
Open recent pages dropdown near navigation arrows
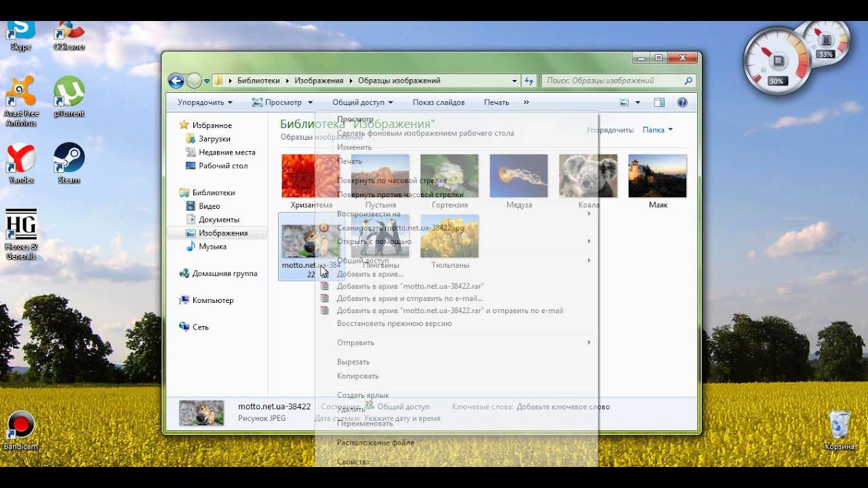tap(207, 81)
